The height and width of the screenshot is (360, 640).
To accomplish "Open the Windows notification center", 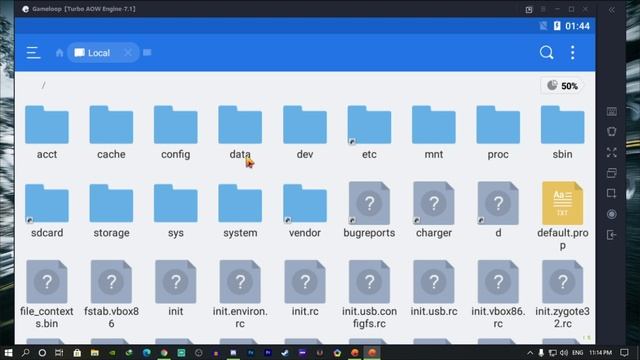I will [x=624, y=353].
